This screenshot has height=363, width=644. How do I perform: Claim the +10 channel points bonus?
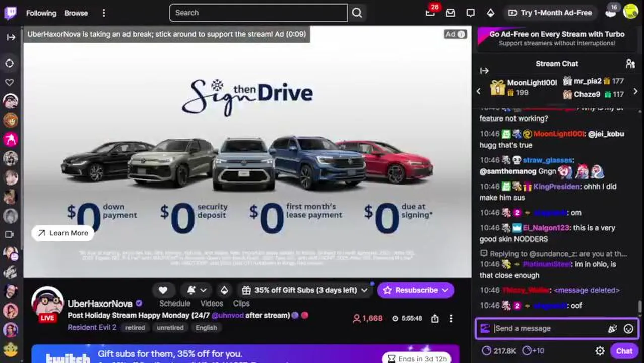pyautogui.click(x=533, y=351)
